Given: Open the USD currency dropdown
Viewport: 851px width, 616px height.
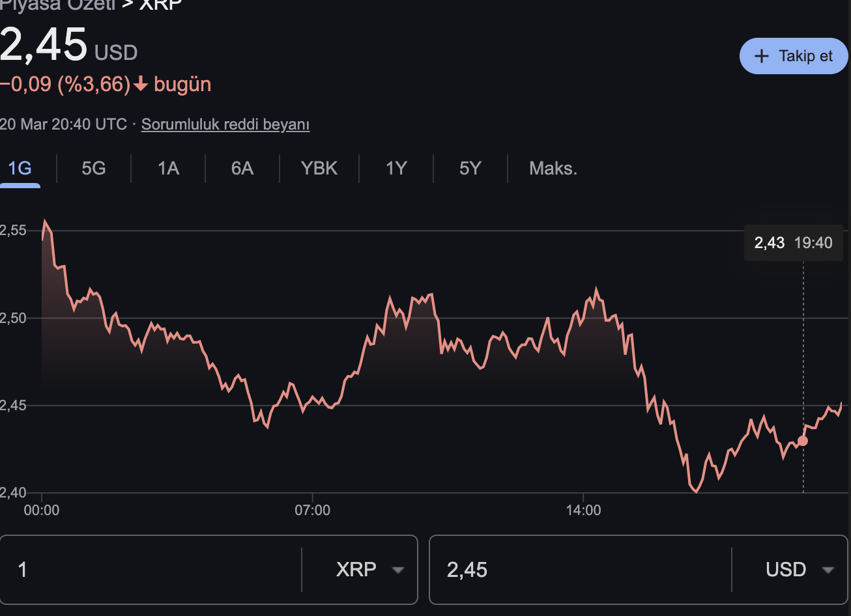Looking at the screenshot, I should (800, 570).
